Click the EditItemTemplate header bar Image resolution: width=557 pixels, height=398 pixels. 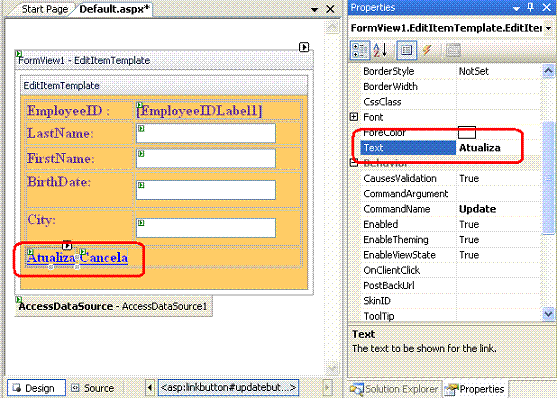point(164,85)
